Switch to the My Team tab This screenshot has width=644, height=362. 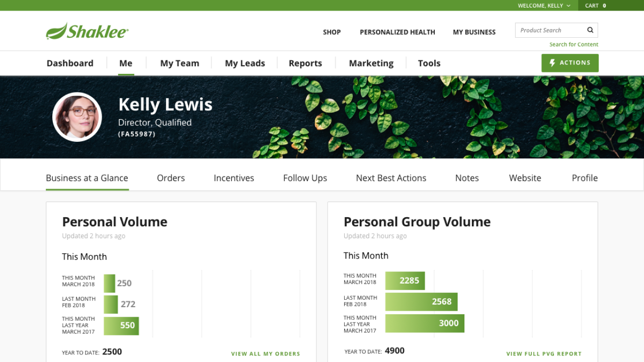180,63
